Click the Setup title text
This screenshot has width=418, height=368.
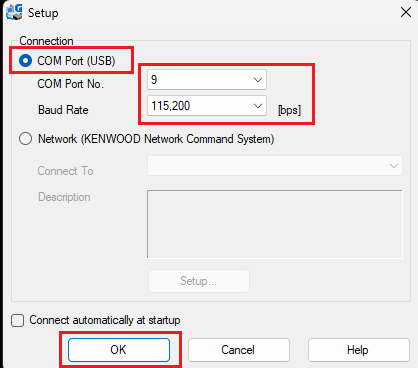pyautogui.click(x=43, y=13)
